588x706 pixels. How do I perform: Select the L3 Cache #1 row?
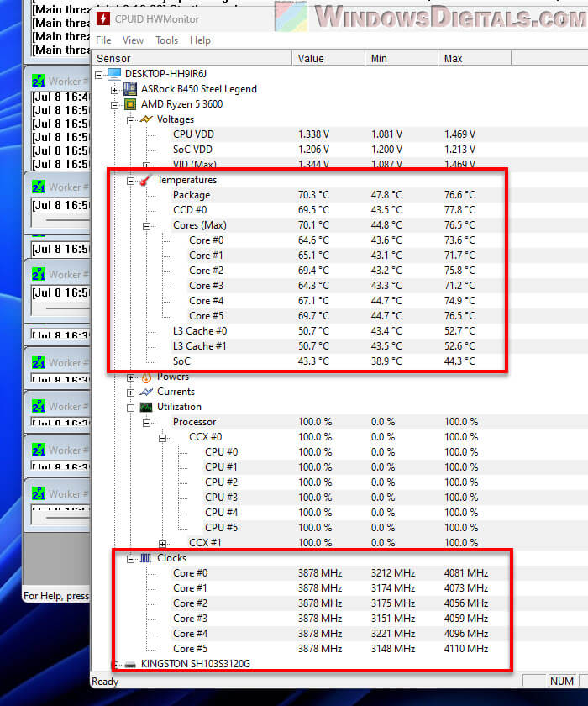click(x=339, y=345)
